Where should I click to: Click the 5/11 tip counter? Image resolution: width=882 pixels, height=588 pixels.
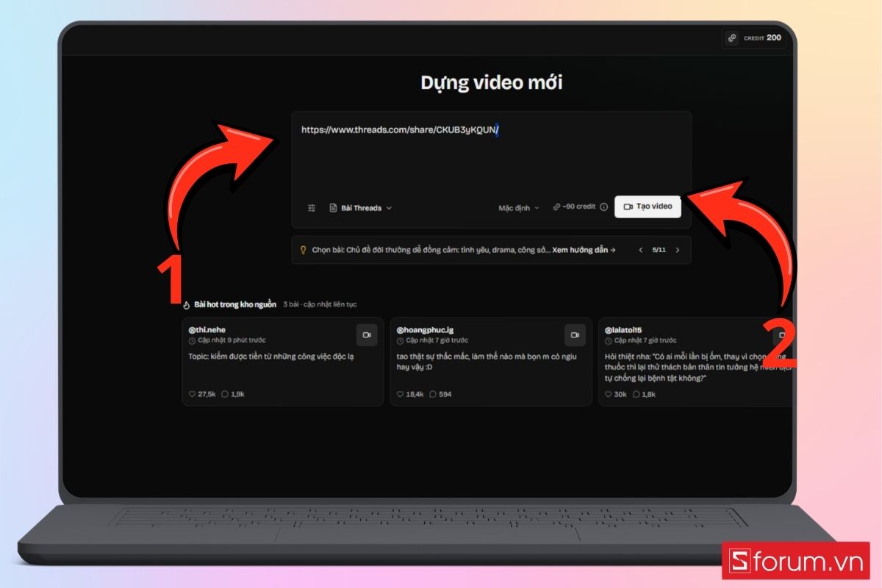(659, 250)
